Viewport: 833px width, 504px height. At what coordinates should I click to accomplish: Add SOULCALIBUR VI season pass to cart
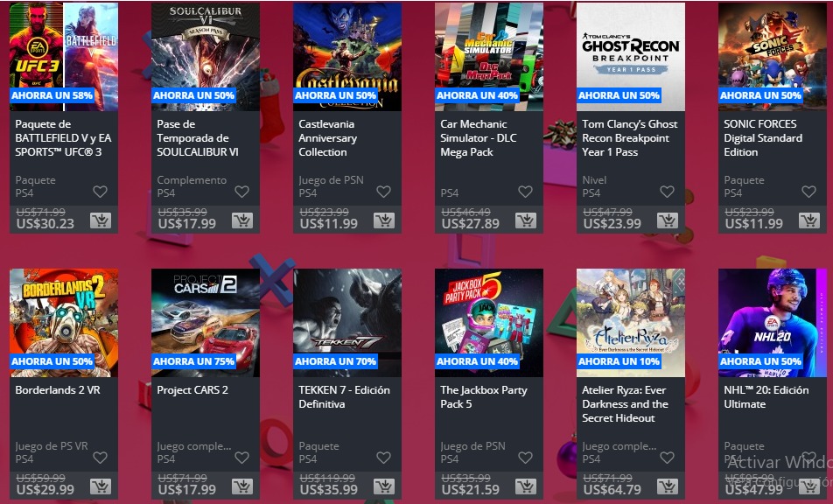pos(242,220)
